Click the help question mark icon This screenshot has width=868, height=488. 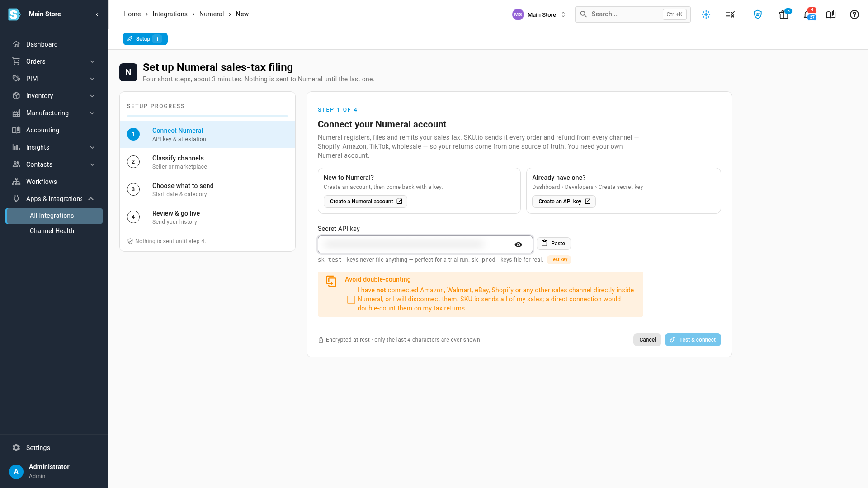(x=854, y=14)
